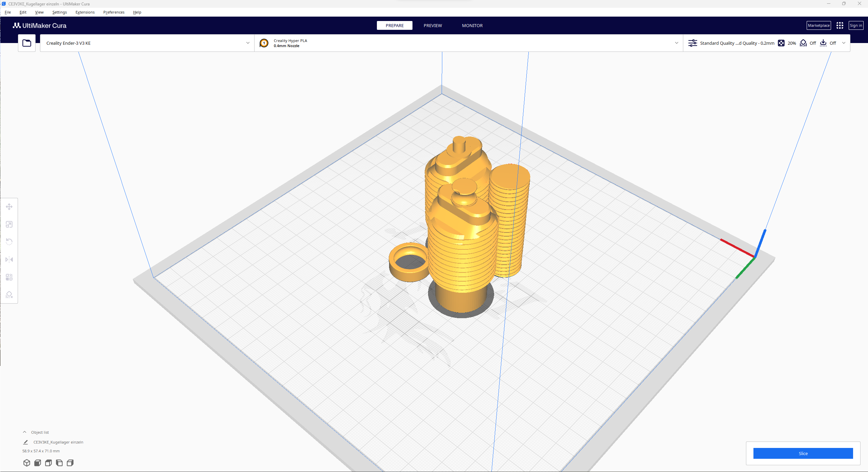Expand the Creality Hyper PLA material dropdown
868x472 pixels.
[x=469, y=43]
